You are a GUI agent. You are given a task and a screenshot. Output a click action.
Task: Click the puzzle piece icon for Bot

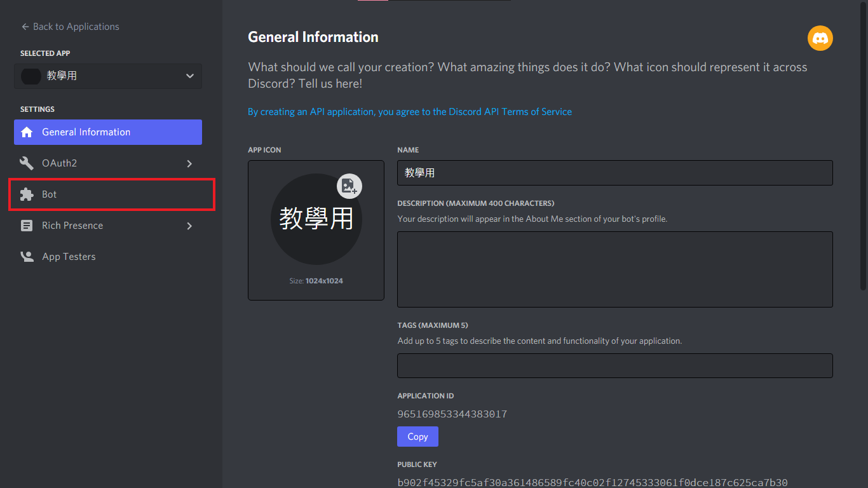tap(27, 194)
